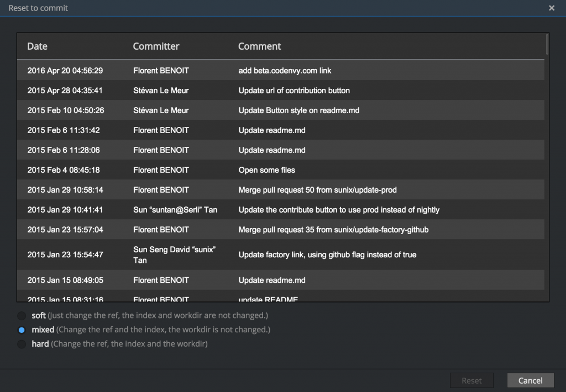Click the Reset button

[x=471, y=380]
